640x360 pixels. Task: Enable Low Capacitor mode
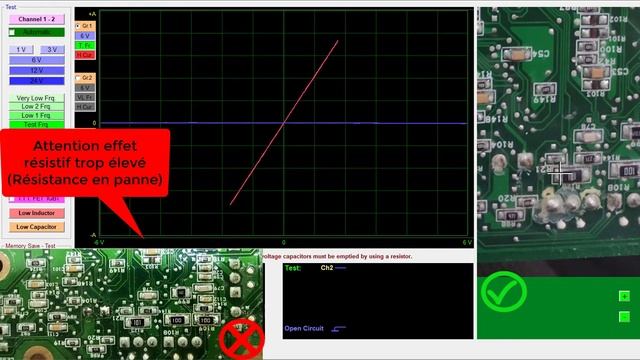[x=36, y=227]
